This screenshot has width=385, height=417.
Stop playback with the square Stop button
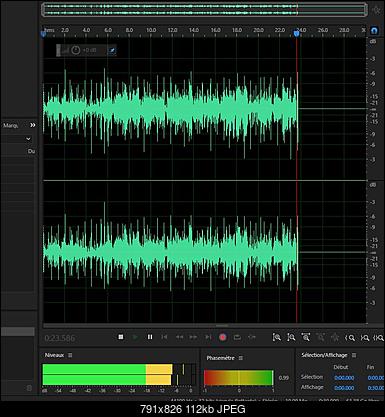coord(121,337)
